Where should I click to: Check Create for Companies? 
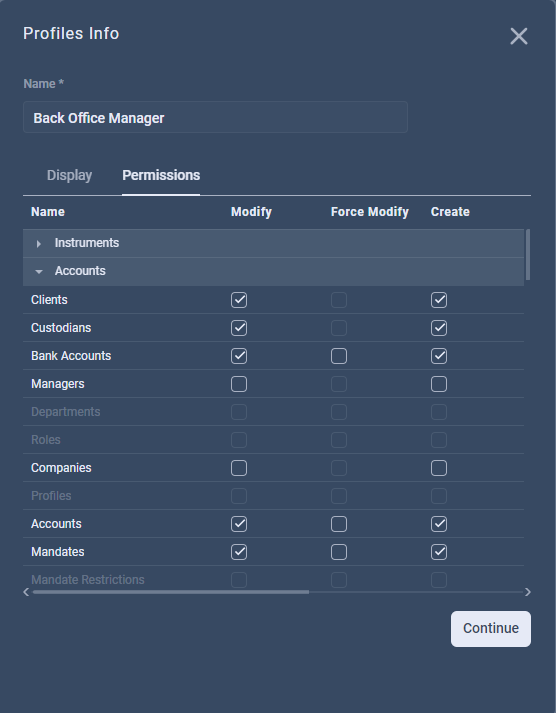click(x=439, y=468)
